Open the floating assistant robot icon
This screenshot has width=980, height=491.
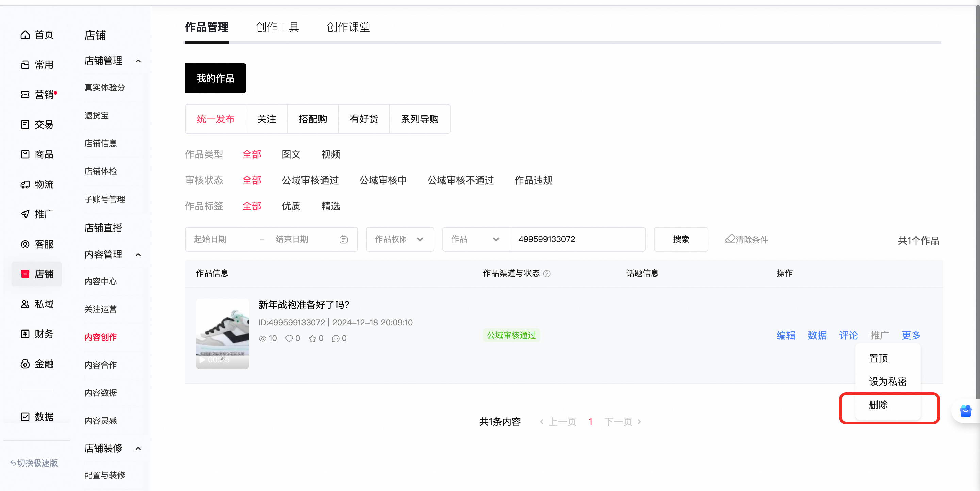click(x=966, y=411)
